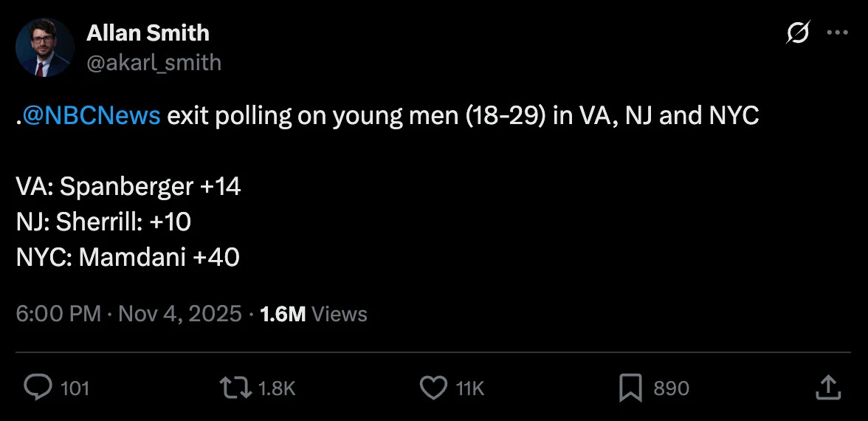Viewport: 868px width, 421px height.
Task: Click the "NYC: Mamdani +40" text line
Action: click(x=128, y=257)
